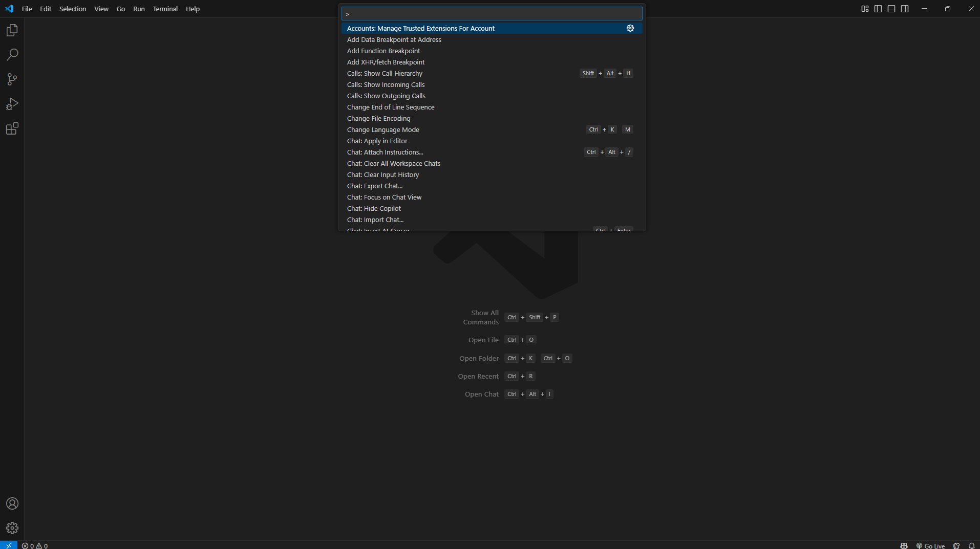Image resolution: width=980 pixels, height=549 pixels.
Task: Open the Selection menu
Action: tap(73, 9)
